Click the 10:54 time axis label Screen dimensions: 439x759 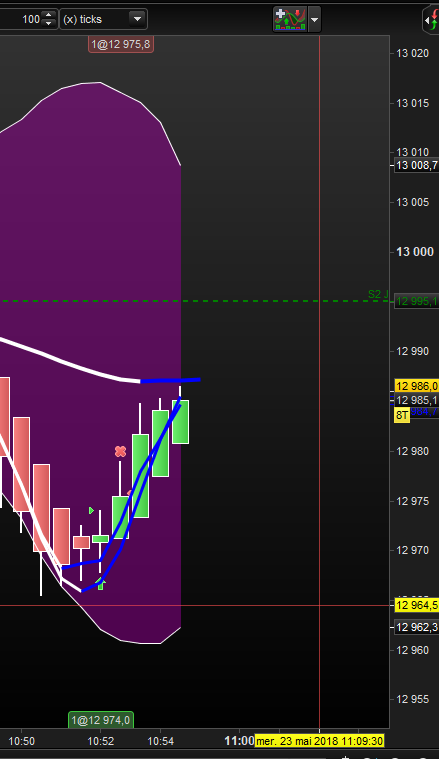point(161,741)
